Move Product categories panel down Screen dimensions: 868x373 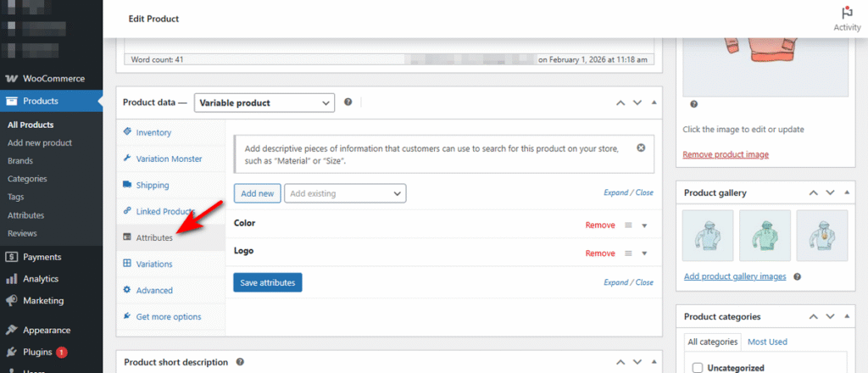click(x=830, y=316)
